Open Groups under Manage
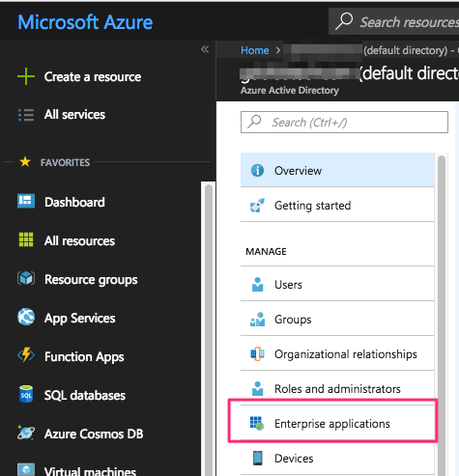459x476 pixels. click(x=337, y=319)
